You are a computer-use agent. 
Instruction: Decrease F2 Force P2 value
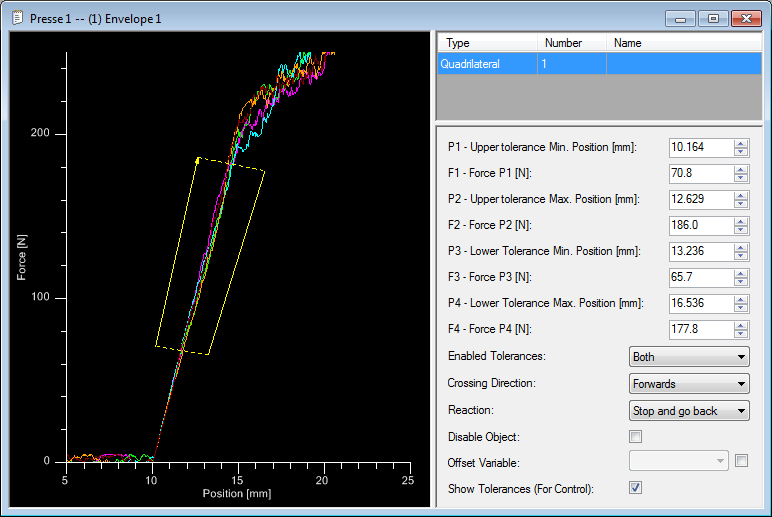(740, 229)
